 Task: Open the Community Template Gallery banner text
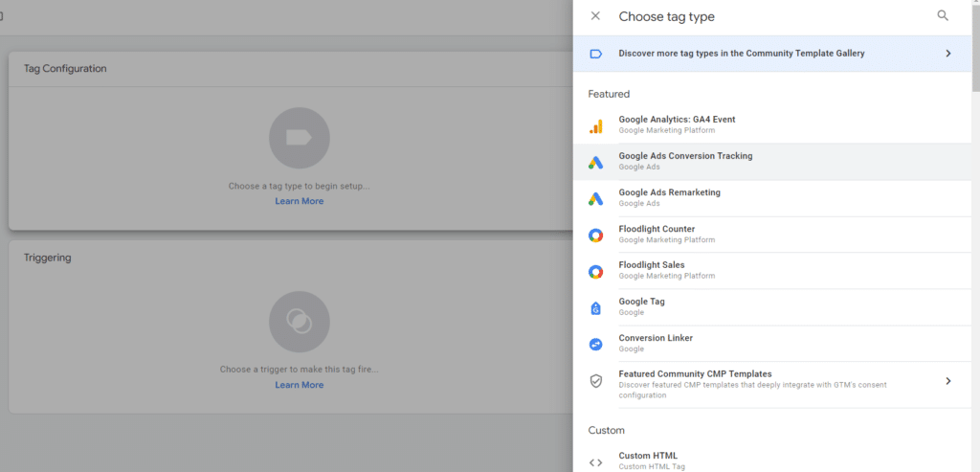point(742,54)
